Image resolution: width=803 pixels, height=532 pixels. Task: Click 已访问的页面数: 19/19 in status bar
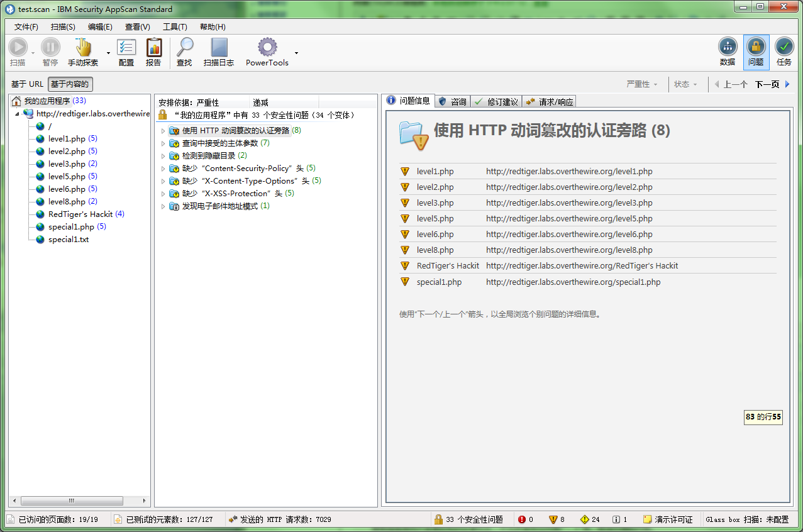[53, 519]
